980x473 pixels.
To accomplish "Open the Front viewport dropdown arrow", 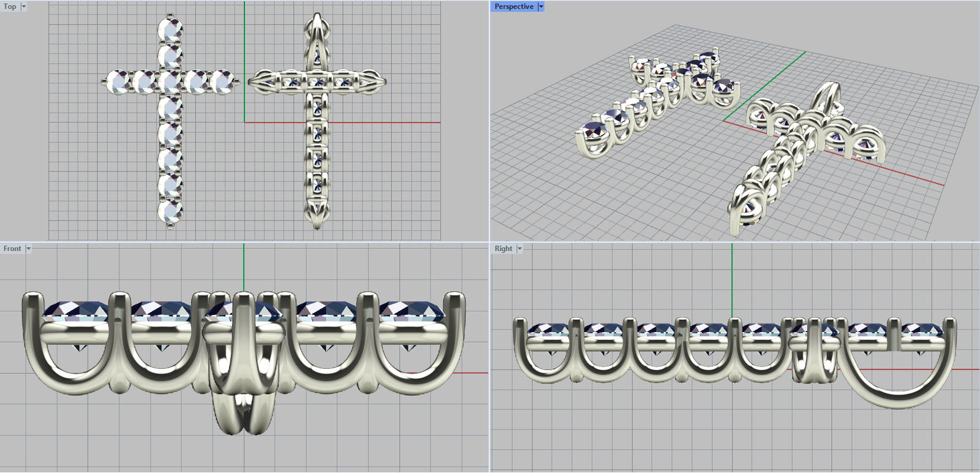I will pos(28,249).
